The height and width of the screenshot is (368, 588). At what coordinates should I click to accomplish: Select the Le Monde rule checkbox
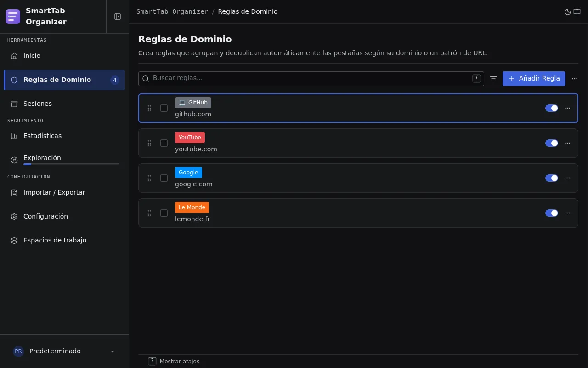click(x=164, y=213)
